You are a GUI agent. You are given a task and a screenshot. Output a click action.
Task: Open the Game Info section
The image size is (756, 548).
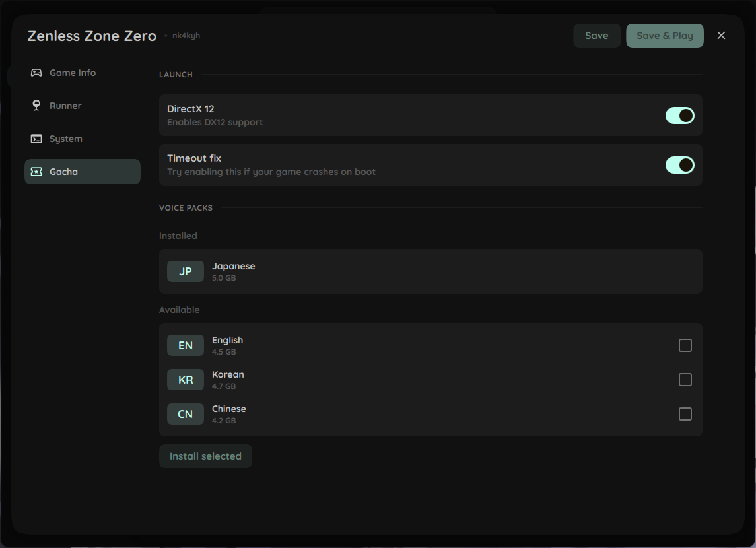pos(83,73)
